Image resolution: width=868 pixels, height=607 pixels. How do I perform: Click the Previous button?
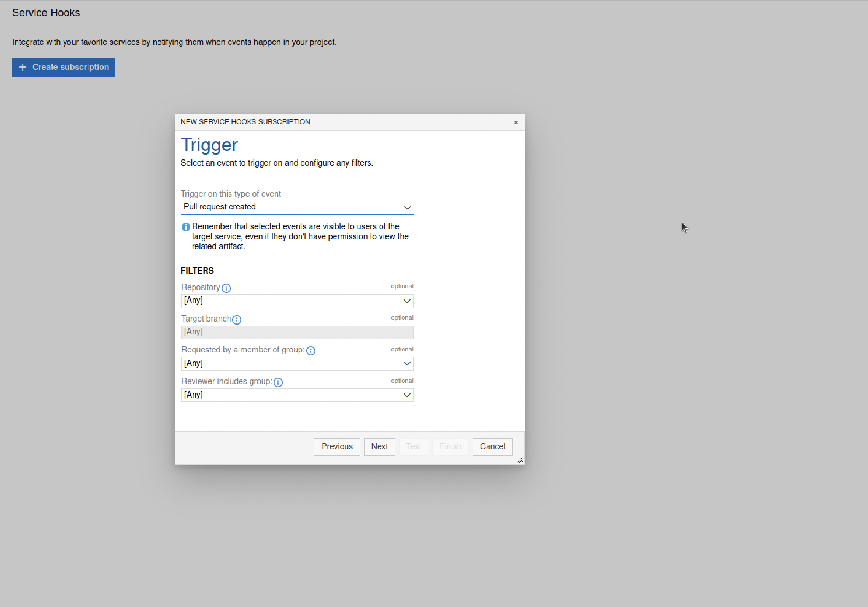[x=337, y=446]
